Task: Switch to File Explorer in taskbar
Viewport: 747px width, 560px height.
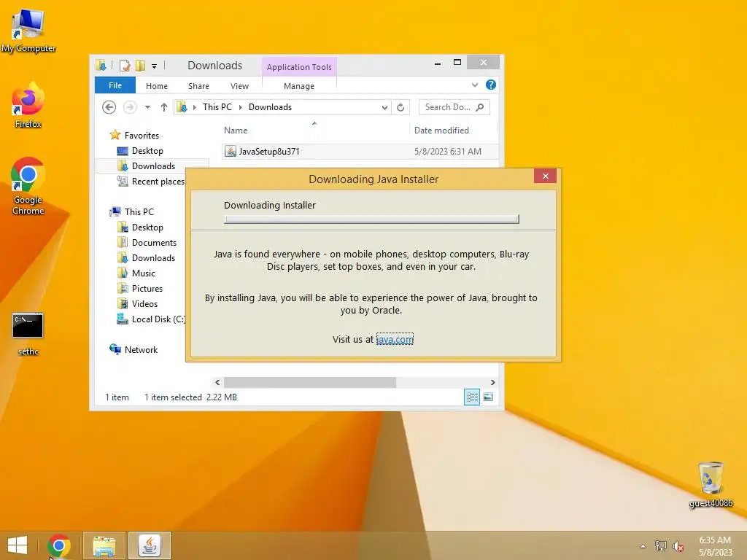Action: 104,545
